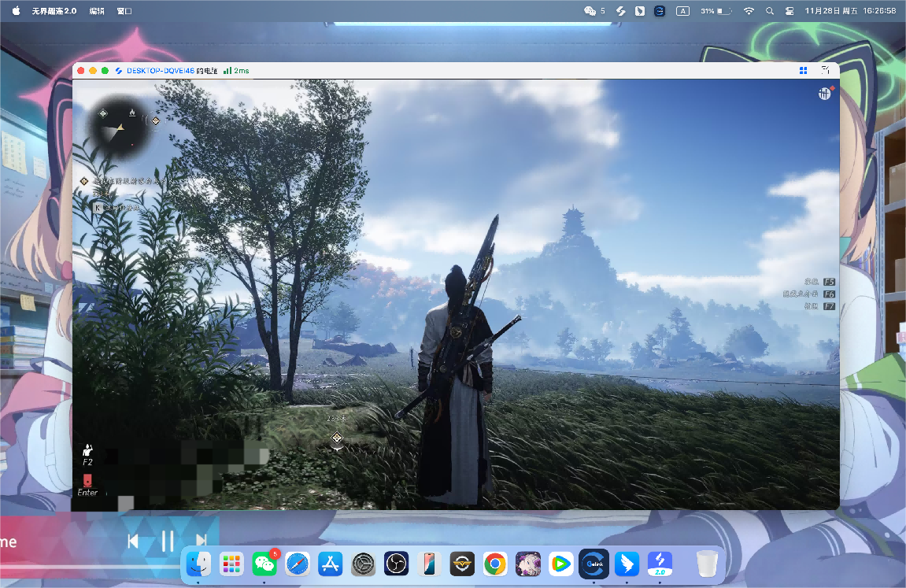The width and height of the screenshot is (906, 588).
Task: Launch Google Chrome from the dock
Action: 494,564
